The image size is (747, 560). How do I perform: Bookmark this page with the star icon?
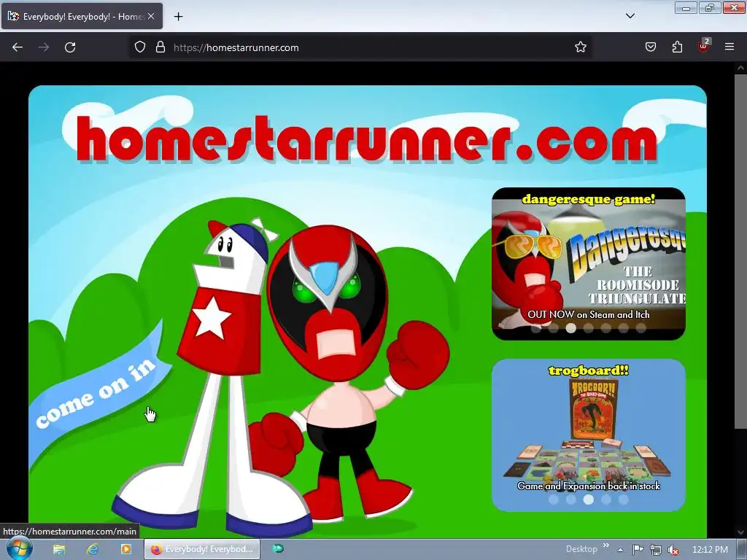click(580, 47)
